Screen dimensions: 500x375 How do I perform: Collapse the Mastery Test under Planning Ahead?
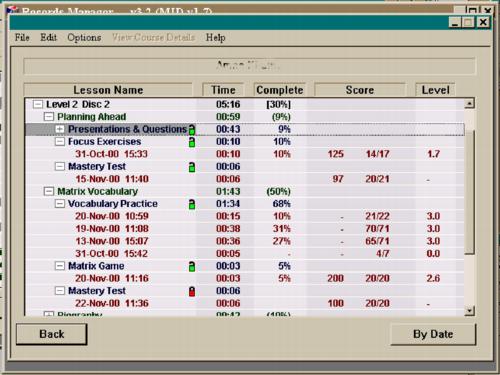click(x=60, y=166)
